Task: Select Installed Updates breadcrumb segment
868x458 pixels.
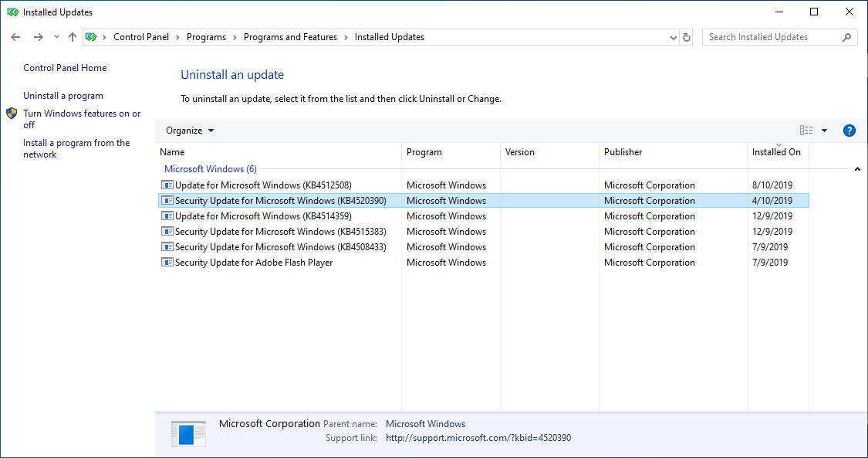Action: (x=389, y=37)
